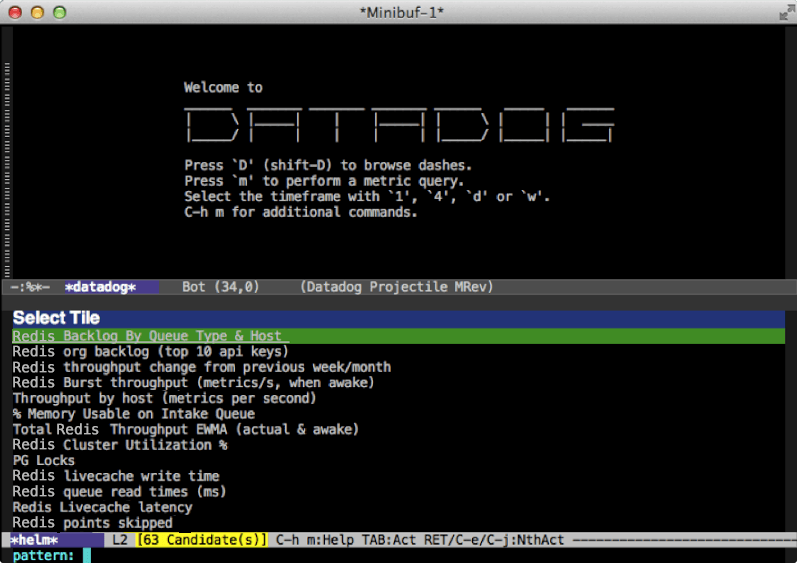This screenshot has height=563, width=797.
Task: Select 'Redis Backlog By Queue Type & Host'
Action: [150, 336]
